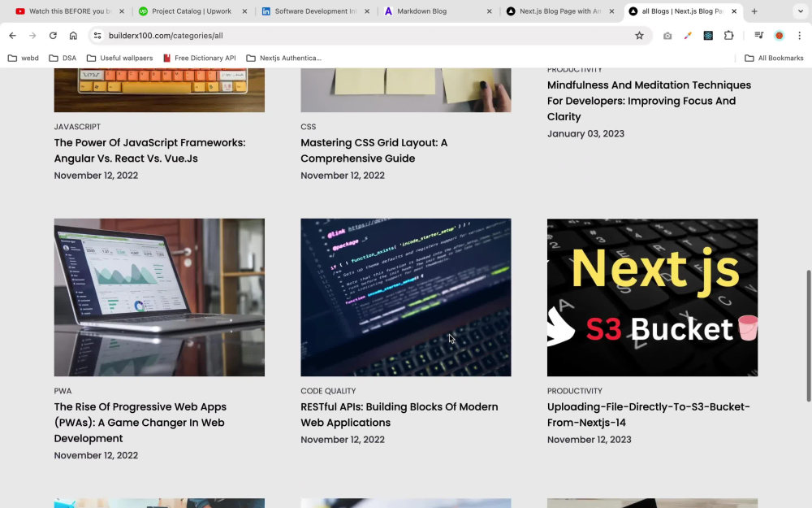Click the CSS category label

(x=308, y=127)
